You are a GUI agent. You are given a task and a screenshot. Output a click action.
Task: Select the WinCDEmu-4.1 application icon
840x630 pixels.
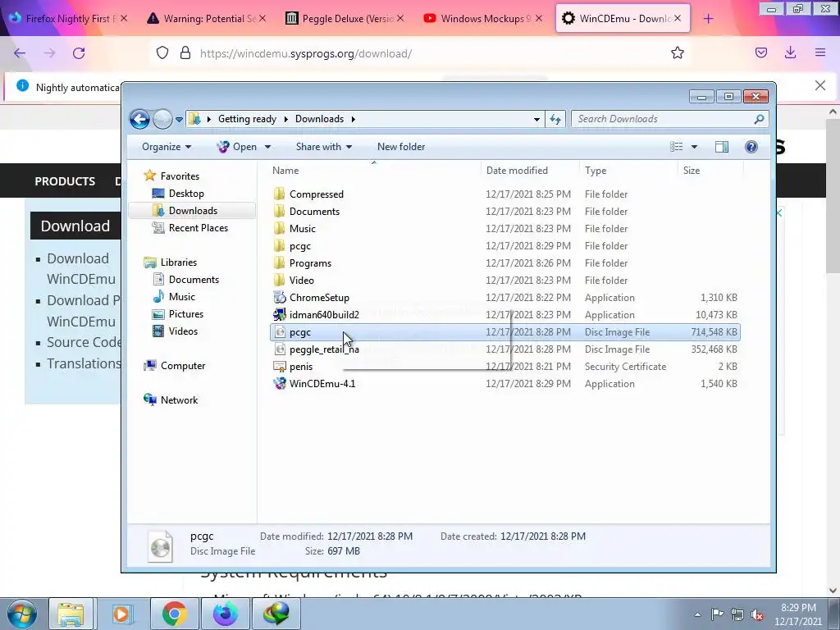pyautogui.click(x=279, y=384)
